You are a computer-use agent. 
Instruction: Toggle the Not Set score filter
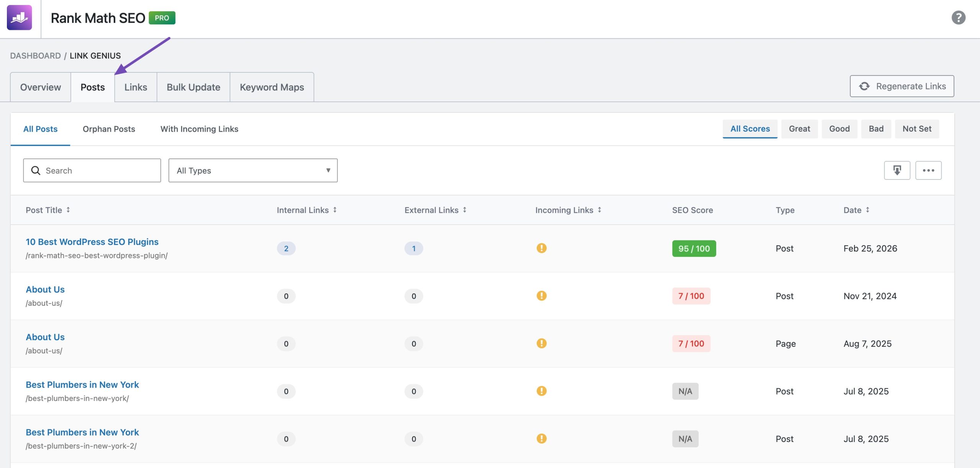(917, 129)
